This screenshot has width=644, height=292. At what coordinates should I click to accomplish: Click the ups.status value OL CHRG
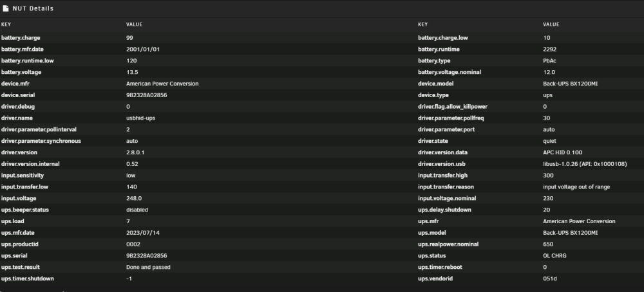(554, 256)
